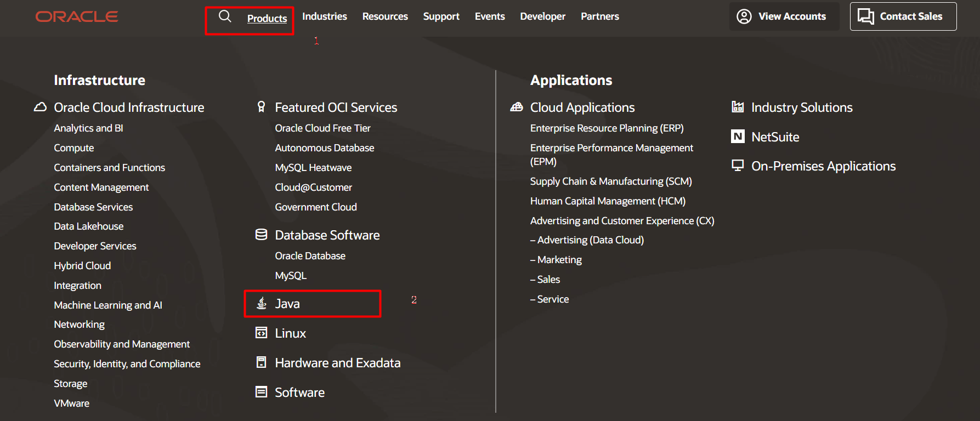The image size is (980, 421).
Task: Go to Advertising (Data Cloud)
Action: point(587,240)
